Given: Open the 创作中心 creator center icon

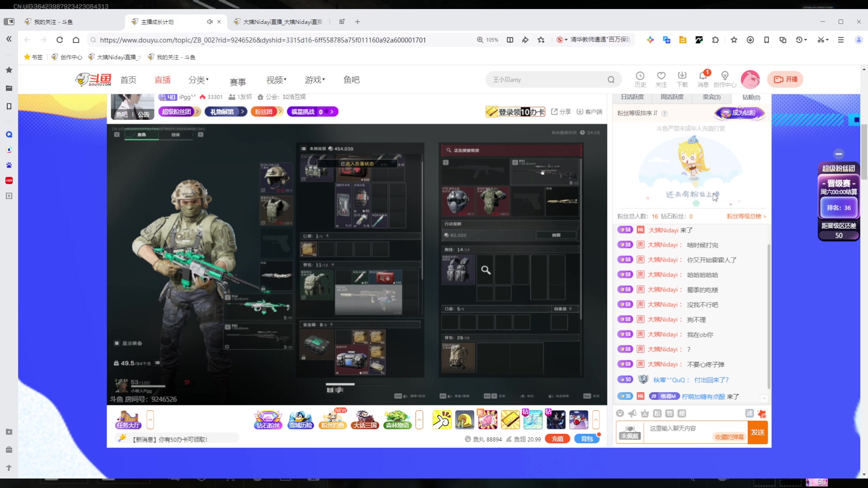Looking at the screenshot, I should 725,79.
